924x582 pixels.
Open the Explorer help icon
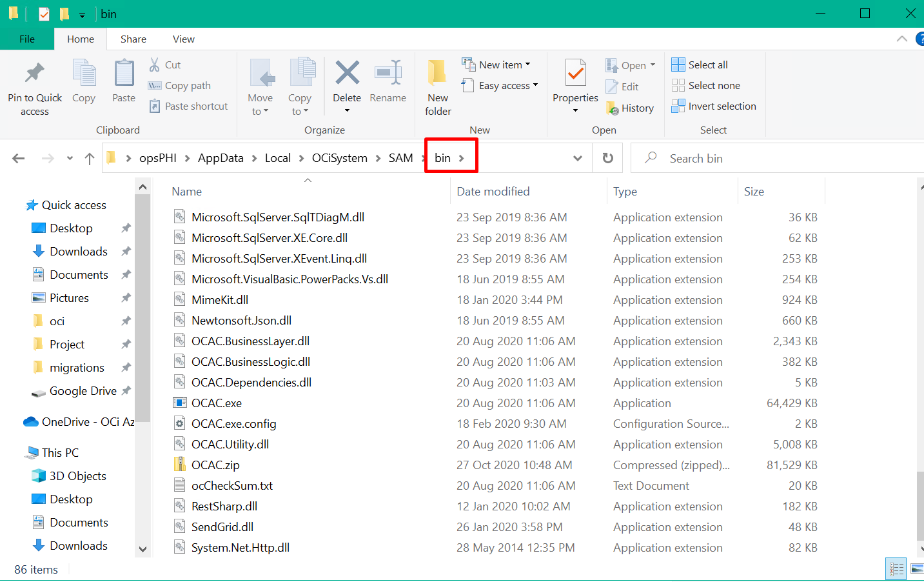(x=920, y=39)
